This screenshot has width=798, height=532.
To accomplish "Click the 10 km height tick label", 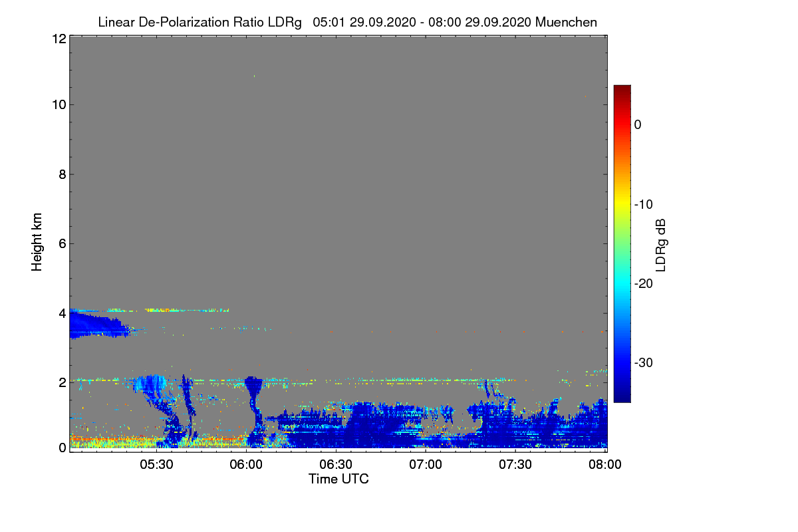I will click(x=58, y=104).
